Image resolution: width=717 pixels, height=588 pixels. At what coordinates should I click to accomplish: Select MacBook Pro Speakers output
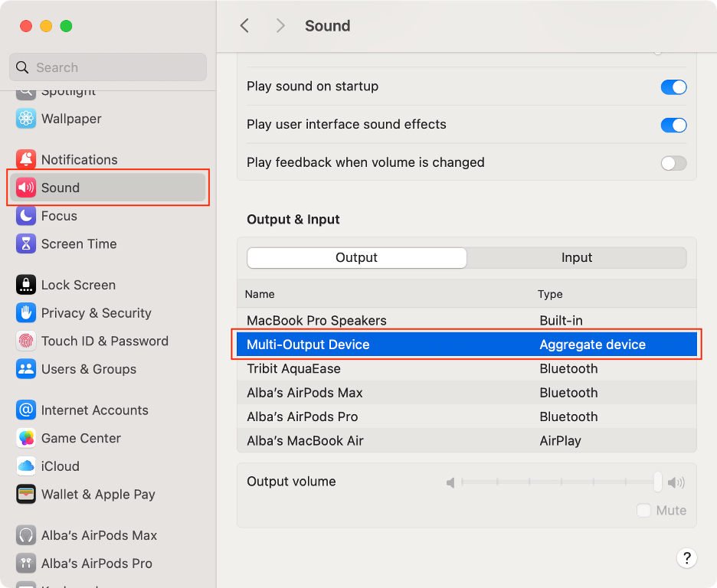467,320
